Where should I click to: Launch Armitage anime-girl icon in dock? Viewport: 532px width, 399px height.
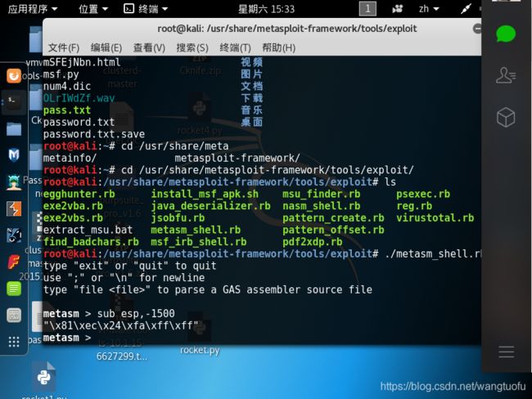click(x=14, y=182)
